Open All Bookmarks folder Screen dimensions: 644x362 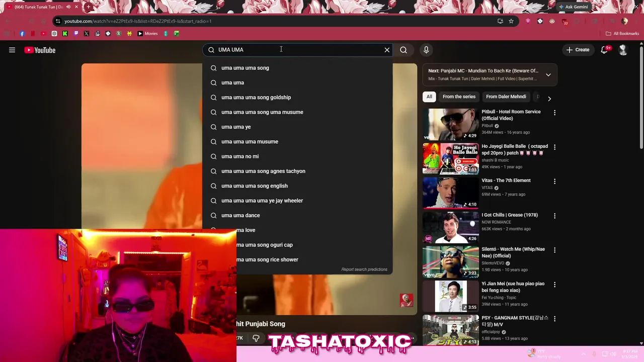click(622, 34)
